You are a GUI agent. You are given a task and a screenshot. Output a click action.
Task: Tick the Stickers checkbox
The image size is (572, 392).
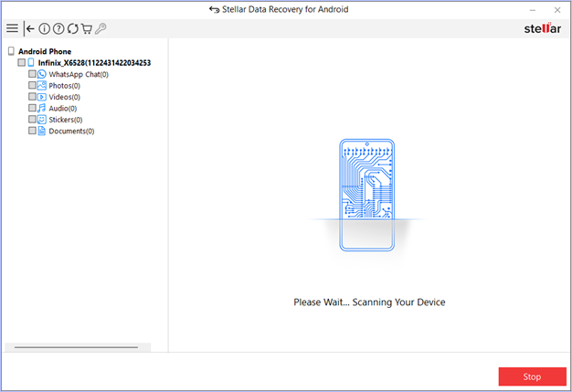point(32,119)
